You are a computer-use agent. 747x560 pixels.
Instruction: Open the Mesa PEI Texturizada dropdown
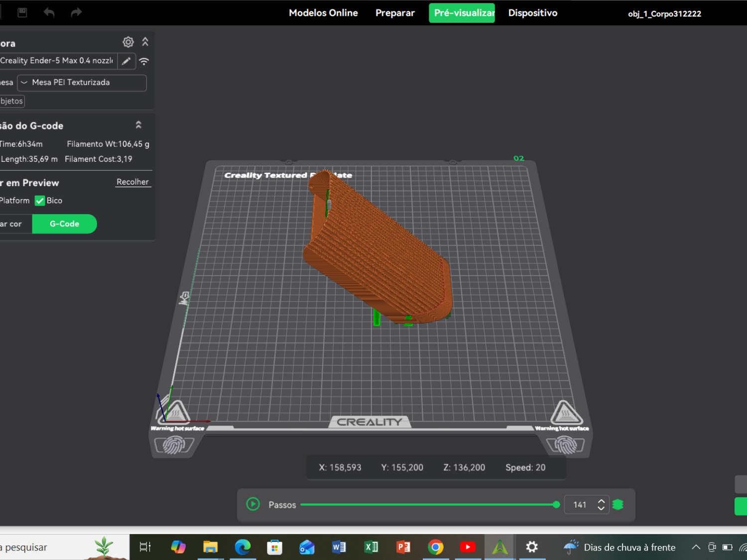click(x=82, y=83)
